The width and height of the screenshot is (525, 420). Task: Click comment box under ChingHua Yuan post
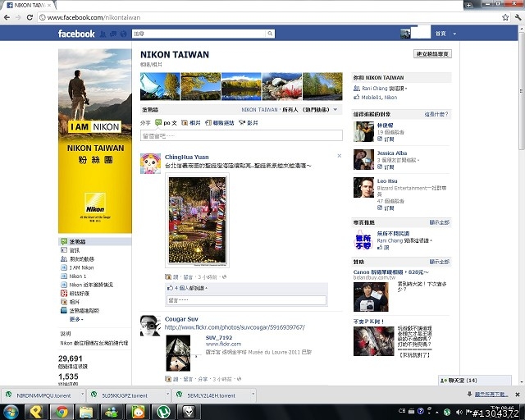(x=246, y=300)
